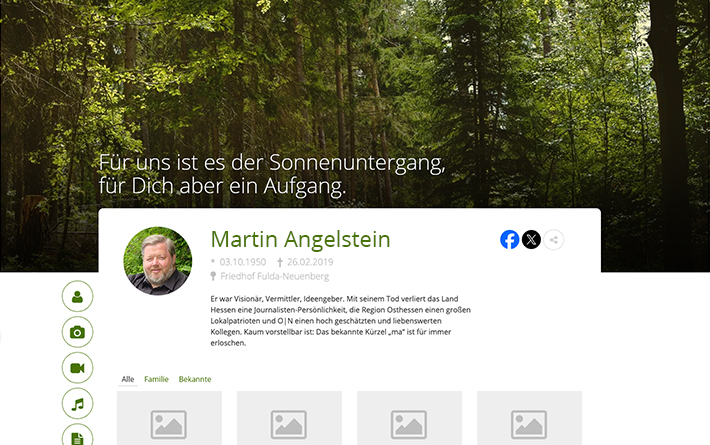Switch to the Familie tab
710x445 pixels.
pyautogui.click(x=156, y=379)
